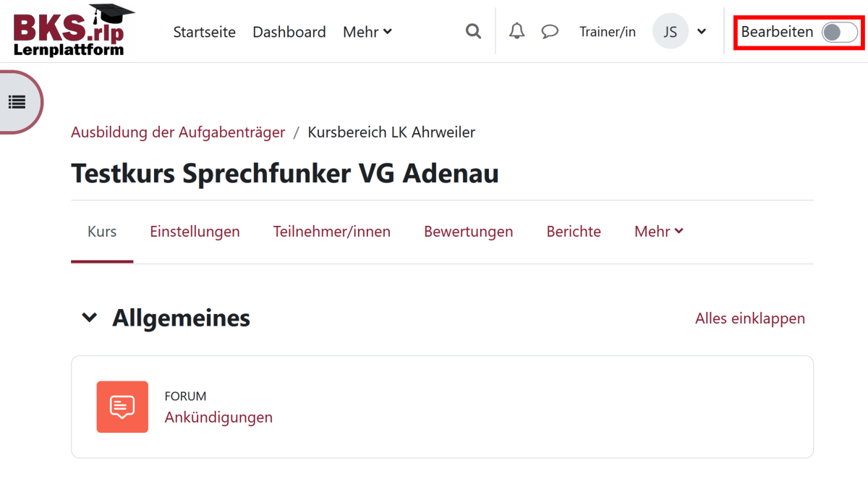Expand the Mehr menu in top navigation

[x=367, y=32]
